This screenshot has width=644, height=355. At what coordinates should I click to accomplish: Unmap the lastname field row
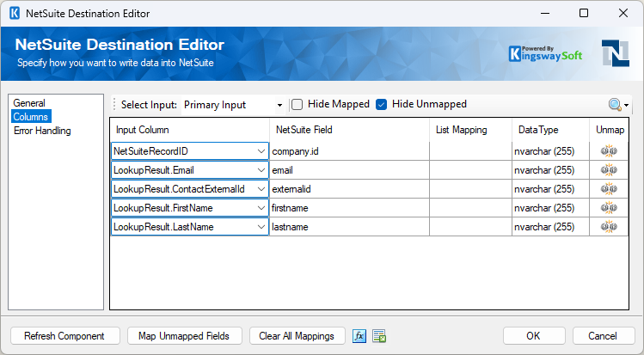coord(609,227)
